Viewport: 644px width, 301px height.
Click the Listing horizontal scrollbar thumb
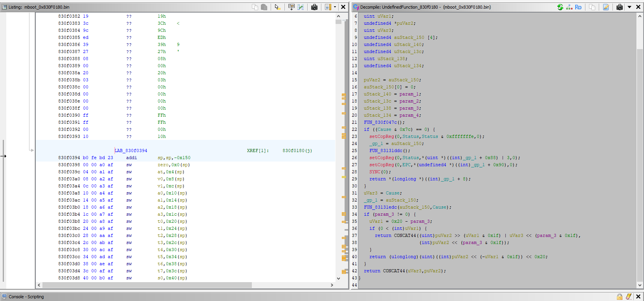click(147, 285)
